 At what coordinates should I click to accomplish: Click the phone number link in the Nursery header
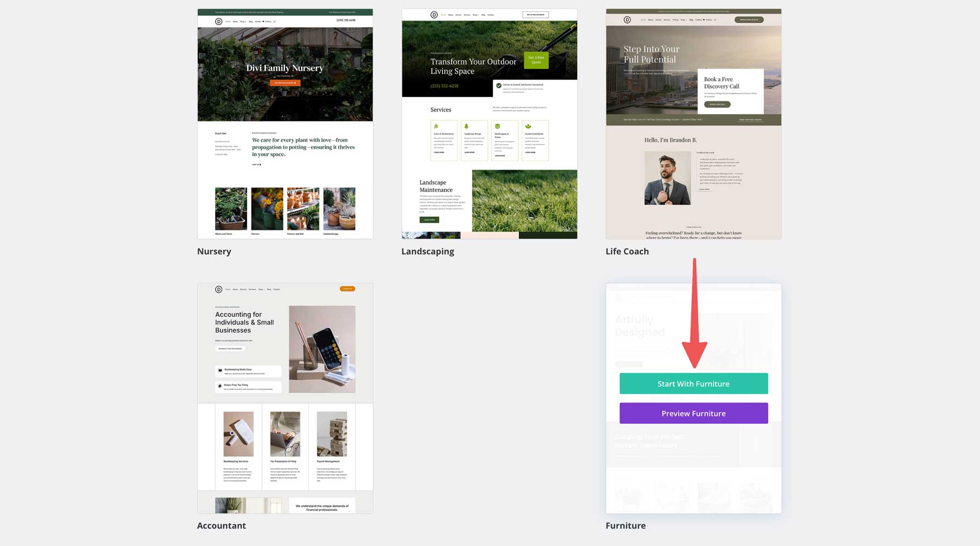tap(347, 20)
